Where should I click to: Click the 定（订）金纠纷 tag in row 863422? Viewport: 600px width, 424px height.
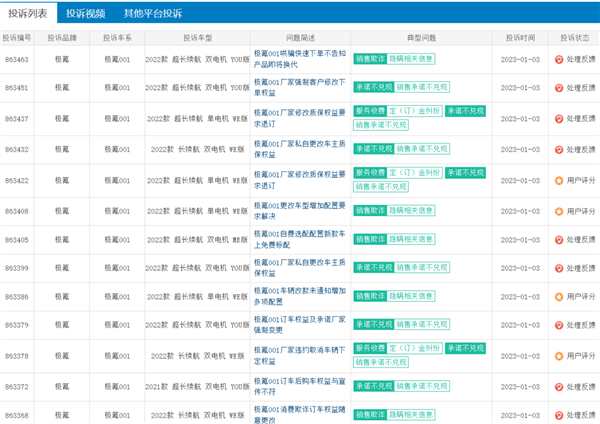[414, 173]
